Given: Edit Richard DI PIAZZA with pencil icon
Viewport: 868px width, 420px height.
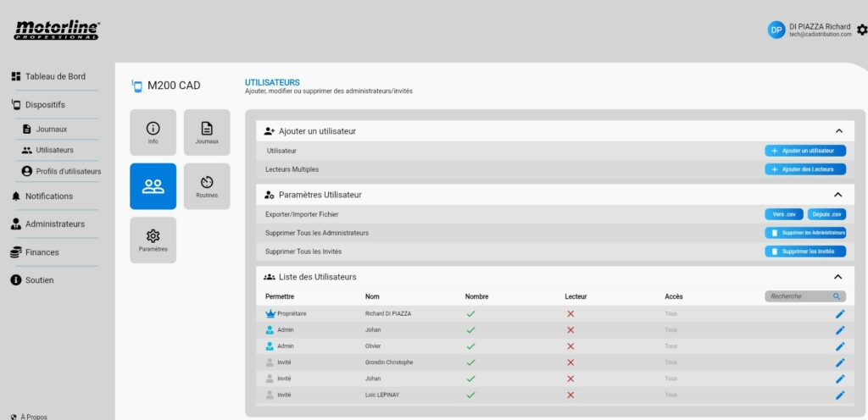Looking at the screenshot, I should (839, 314).
